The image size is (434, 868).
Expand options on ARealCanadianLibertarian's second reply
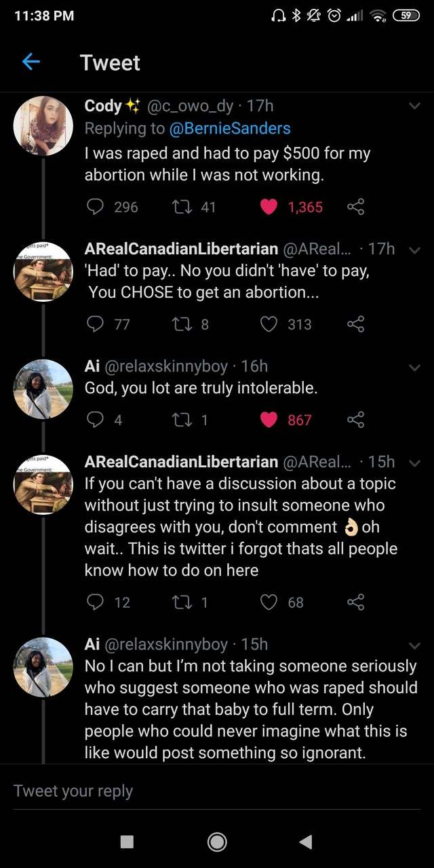(414, 462)
